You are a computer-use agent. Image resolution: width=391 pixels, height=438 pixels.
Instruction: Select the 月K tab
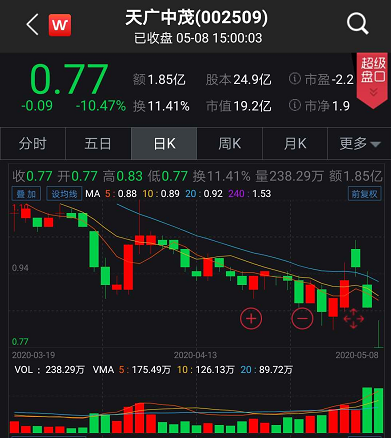(295, 144)
